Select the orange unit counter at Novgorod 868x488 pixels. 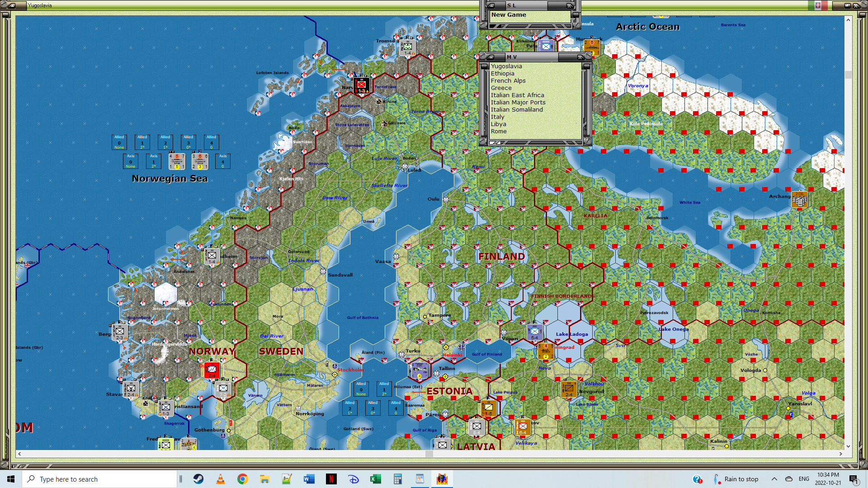(x=569, y=389)
